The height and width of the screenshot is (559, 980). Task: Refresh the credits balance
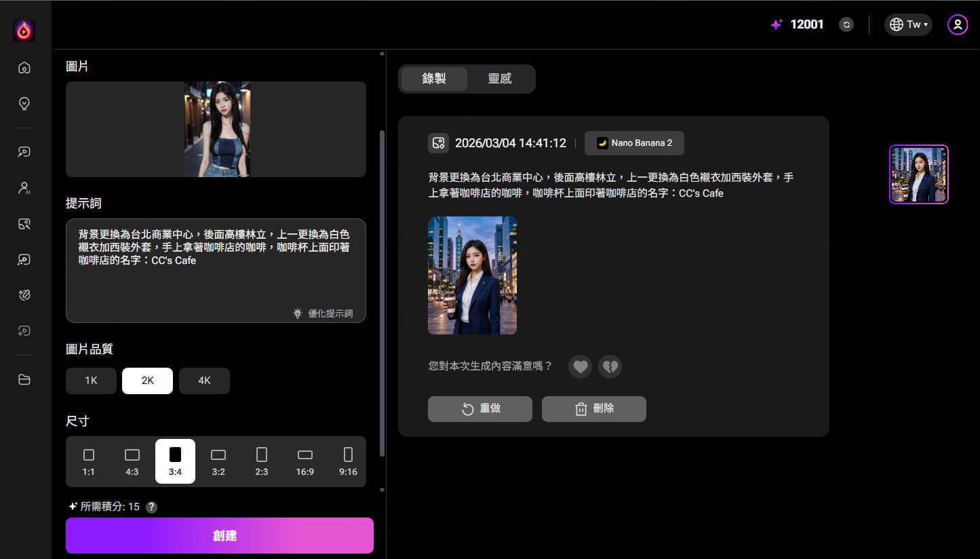click(x=846, y=24)
